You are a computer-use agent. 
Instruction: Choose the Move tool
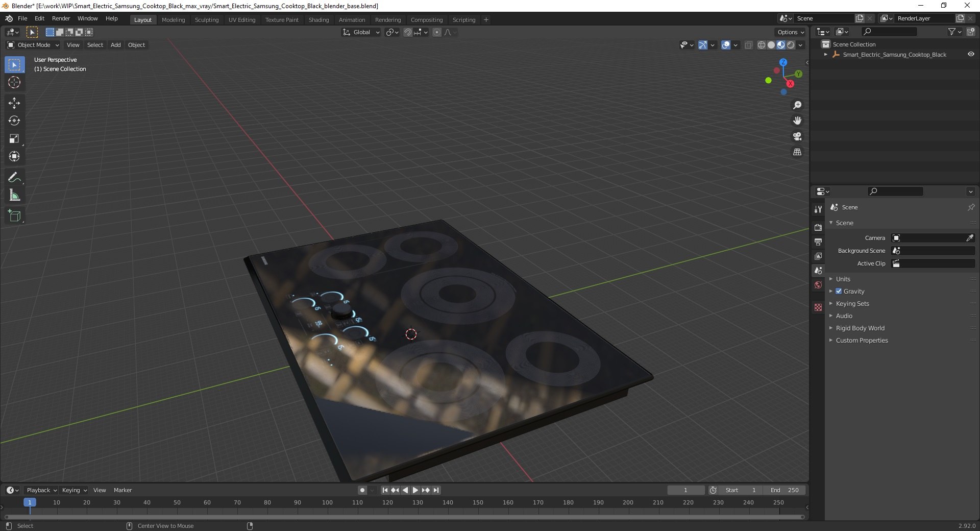14,103
